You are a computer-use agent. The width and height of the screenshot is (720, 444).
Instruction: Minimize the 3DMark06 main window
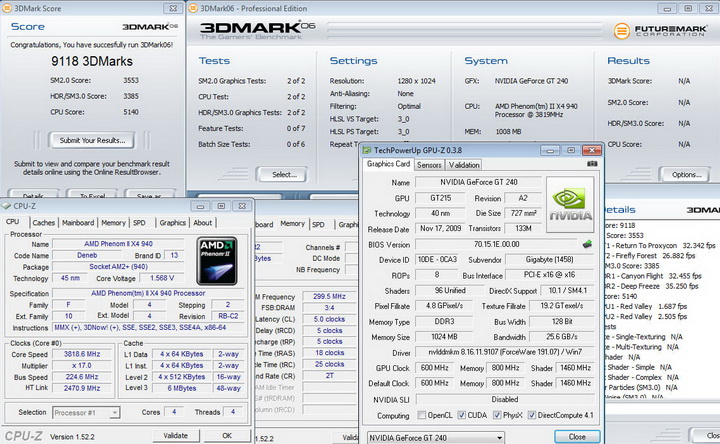tap(667, 8)
